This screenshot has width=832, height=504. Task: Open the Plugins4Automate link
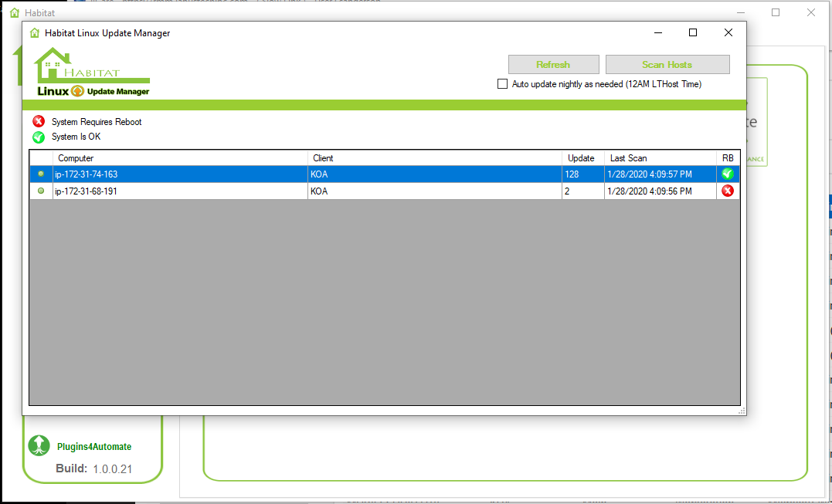[x=94, y=447]
